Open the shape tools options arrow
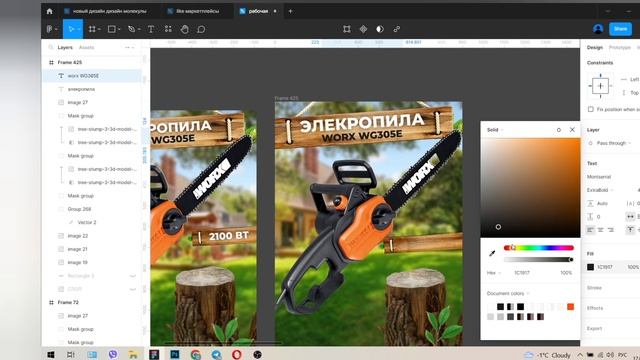The image size is (640, 360). tap(119, 29)
